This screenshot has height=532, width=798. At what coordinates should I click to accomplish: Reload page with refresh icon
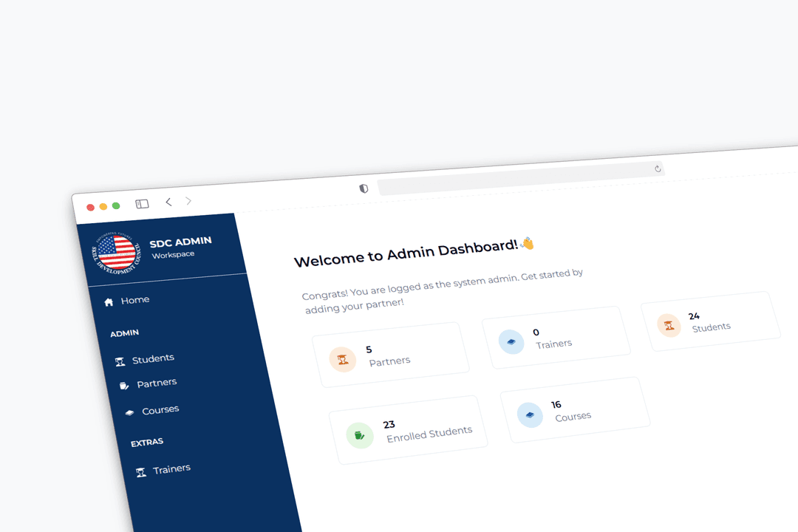coord(658,168)
